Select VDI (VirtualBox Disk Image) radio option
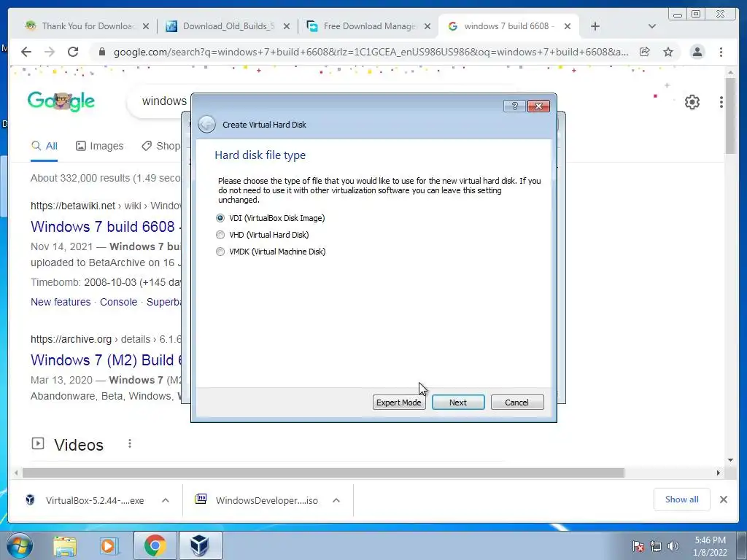747x560 pixels. (x=270, y=218)
